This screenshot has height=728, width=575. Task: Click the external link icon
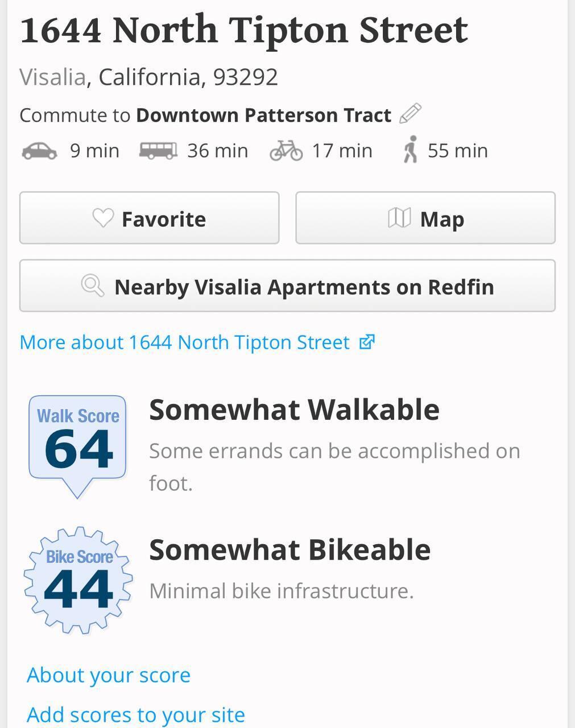coord(367,342)
